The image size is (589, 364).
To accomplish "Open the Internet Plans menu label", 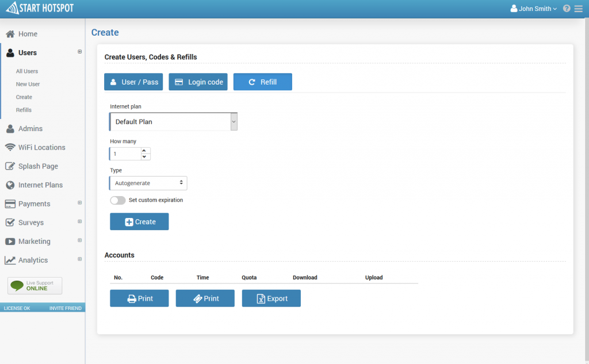I will [41, 185].
